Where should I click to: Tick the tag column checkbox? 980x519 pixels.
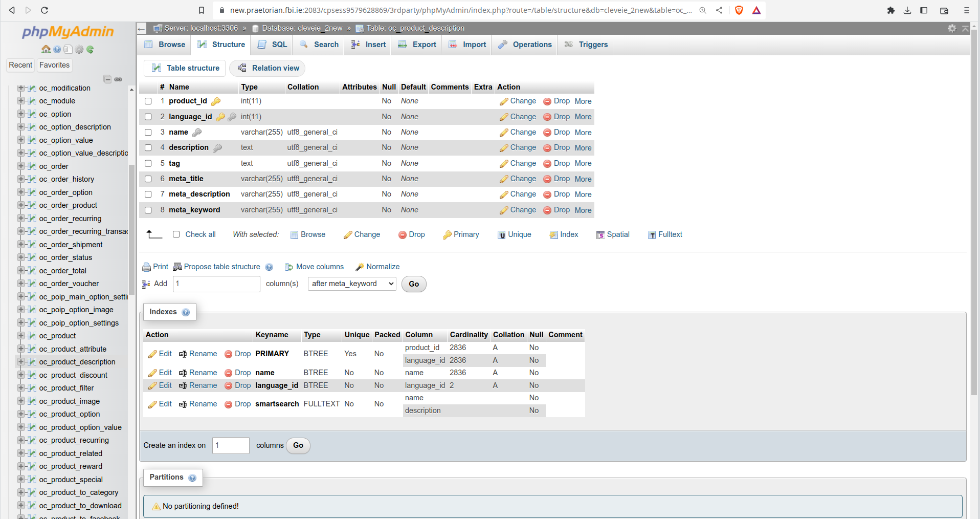pyautogui.click(x=148, y=163)
